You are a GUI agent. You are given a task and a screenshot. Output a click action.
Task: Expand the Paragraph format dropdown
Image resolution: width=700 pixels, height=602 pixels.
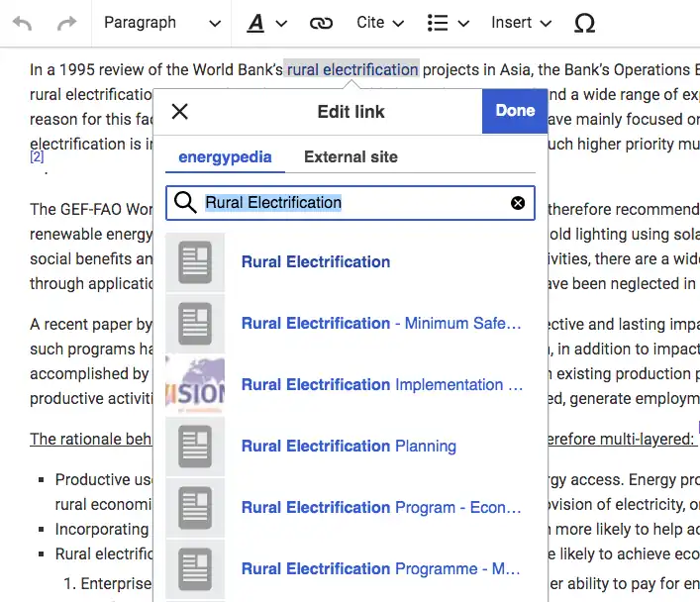(x=161, y=23)
